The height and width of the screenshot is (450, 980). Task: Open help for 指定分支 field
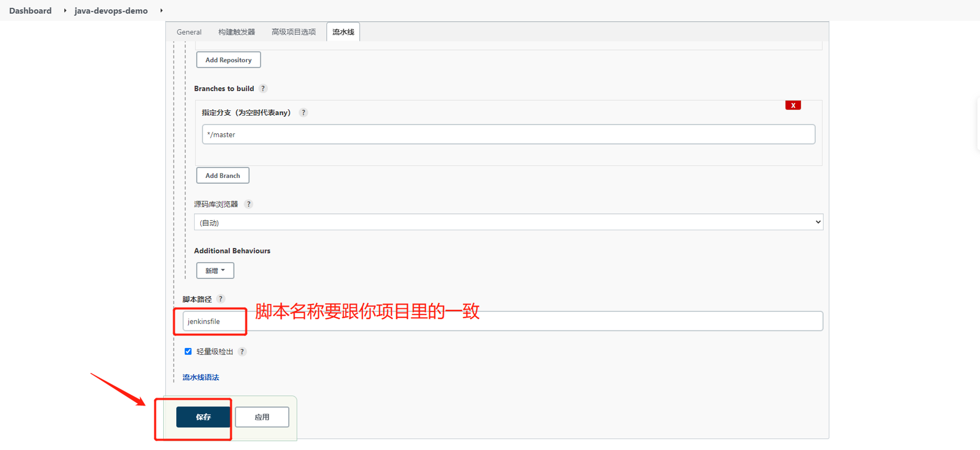[303, 112]
